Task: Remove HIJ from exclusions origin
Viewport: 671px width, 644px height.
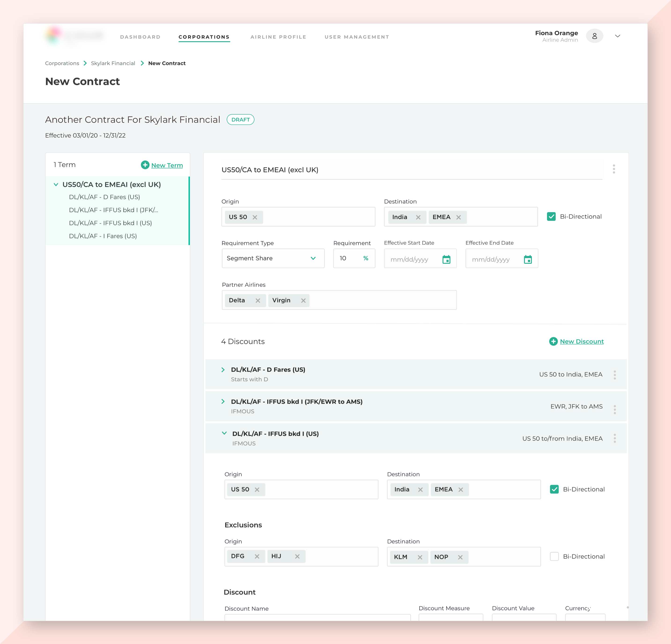Action: 297,556
